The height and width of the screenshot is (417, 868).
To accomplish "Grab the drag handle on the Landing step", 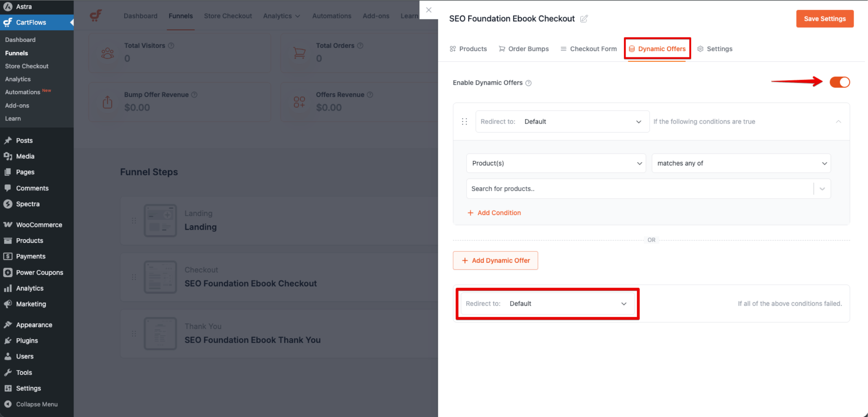I will coord(134,221).
